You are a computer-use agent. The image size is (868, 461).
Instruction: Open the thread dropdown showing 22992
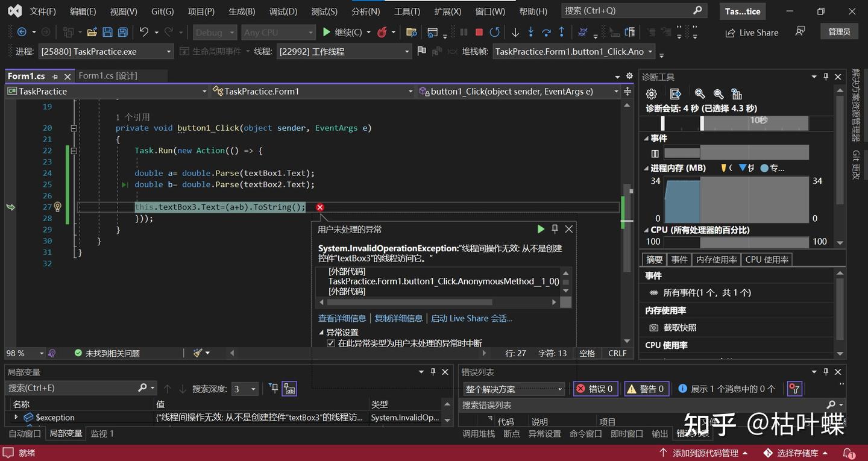coord(344,52)
